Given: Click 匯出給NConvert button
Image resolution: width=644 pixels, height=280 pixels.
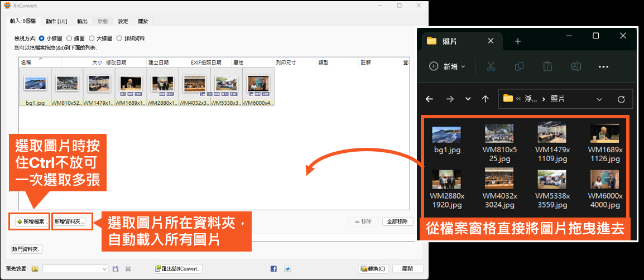Looking at the screenshot, I should 178,269.
